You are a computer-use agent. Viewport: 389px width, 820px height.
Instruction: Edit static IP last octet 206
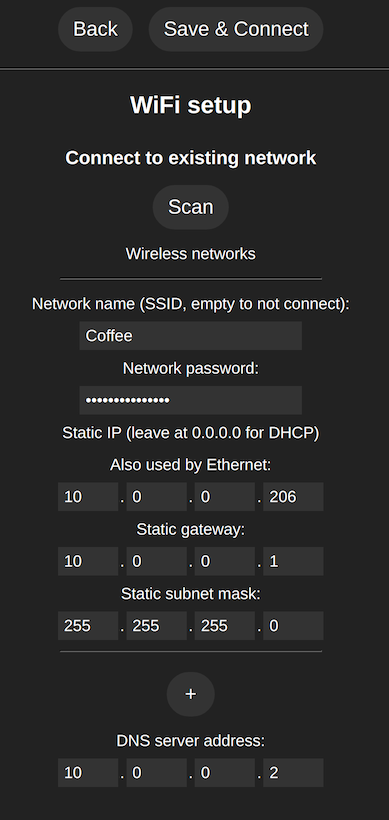coord(293,497)
